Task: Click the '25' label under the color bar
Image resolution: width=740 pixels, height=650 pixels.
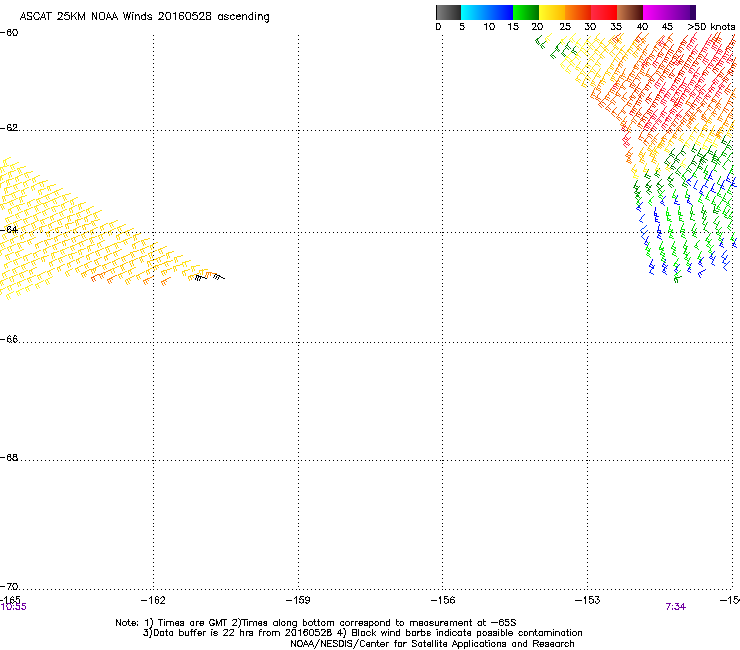Action: point(565,27)
